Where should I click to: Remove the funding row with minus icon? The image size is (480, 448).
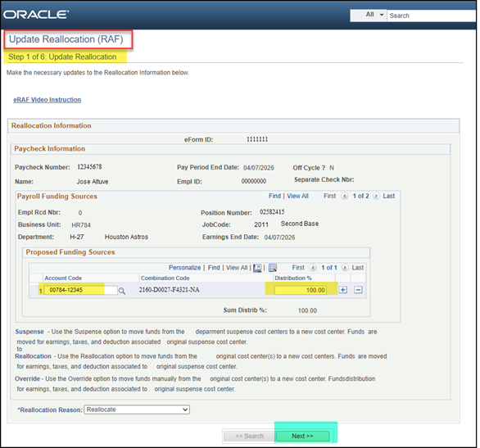(x=358, y=290)
